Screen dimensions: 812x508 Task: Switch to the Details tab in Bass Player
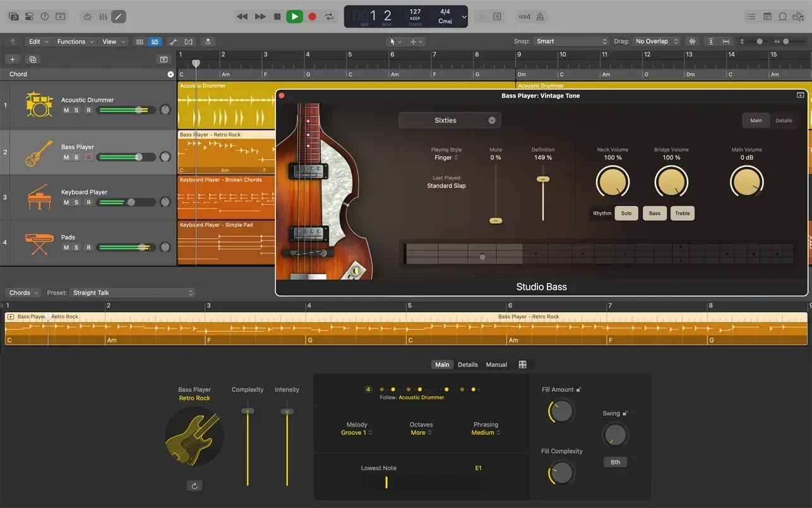(784, 120)
